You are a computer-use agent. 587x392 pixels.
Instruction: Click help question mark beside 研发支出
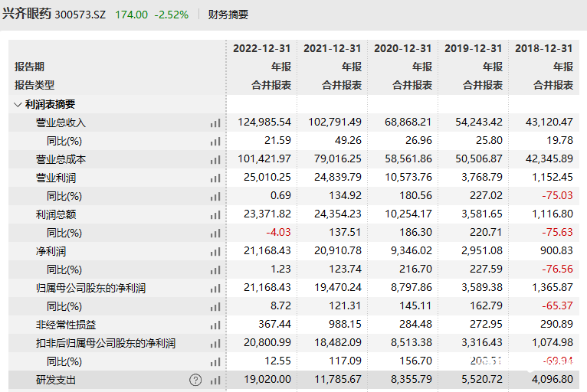(195, 380)
